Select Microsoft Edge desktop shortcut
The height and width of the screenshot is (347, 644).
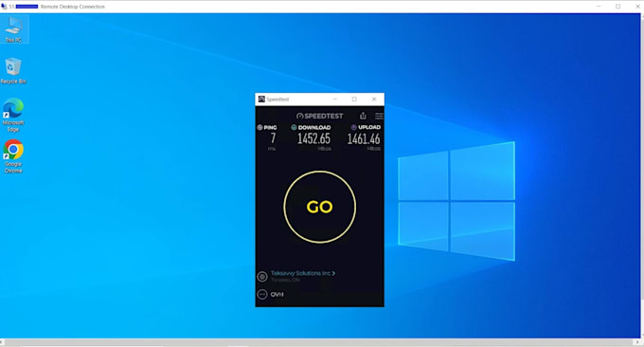click(x=13, y=115)
